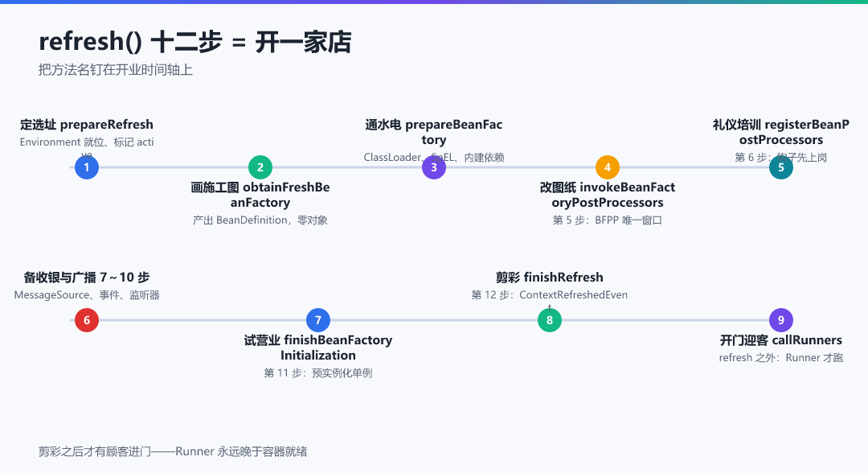This screenshot has height=473, width=868.
Task: Select teal marker 5 for registerBeanPostProcessors
Action: tap(781, 167)
